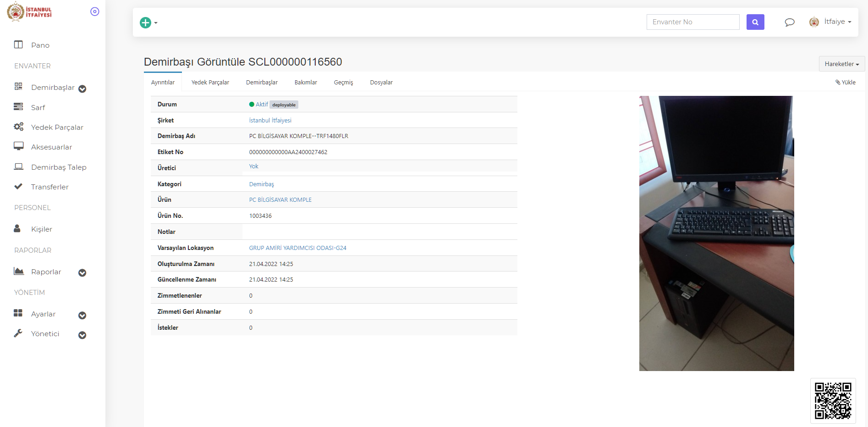This screenshot has height=427, width=868.
Task: Click the Aksesuarlar monitor icon
Action: click(18, 146)
